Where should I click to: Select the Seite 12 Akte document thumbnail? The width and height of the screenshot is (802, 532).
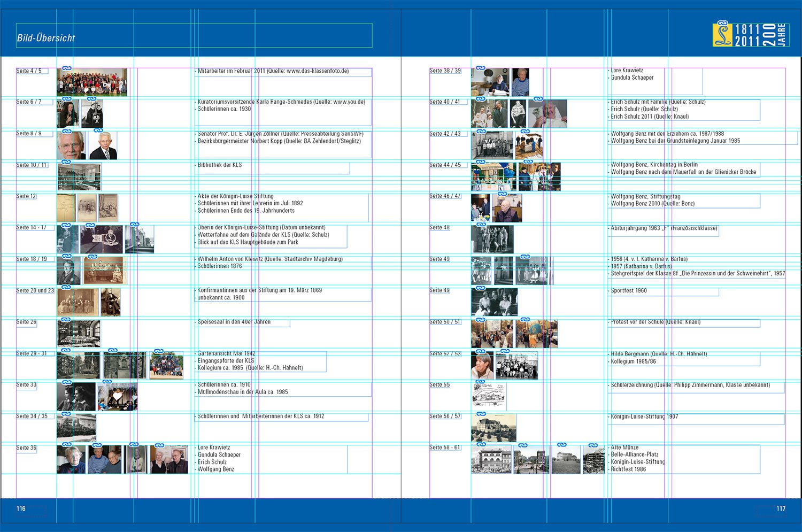(x=66, y=208)
